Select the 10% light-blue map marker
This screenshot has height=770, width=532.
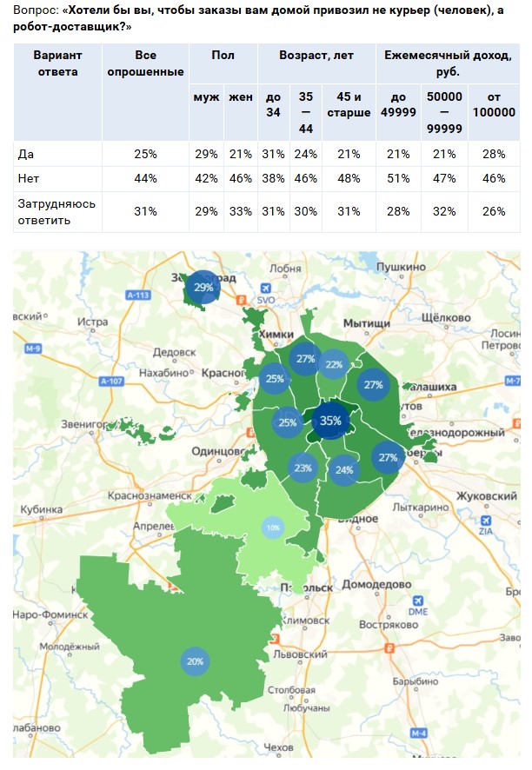coord(273,528)
